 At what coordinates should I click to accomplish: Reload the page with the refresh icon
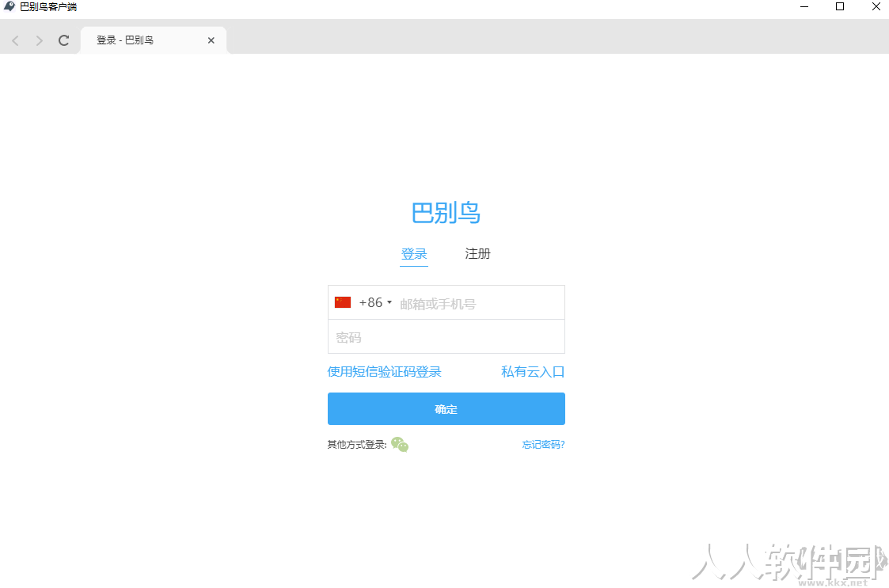[63, 40]
